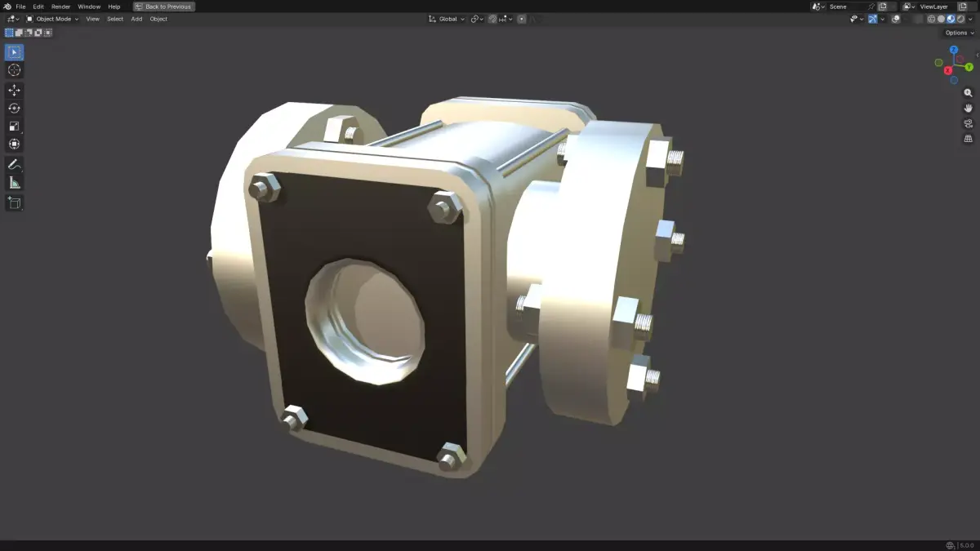The height and width of the screenshot is (551, 980).
Task: Open the viewport Add menu
Action: tap(136, 19)
